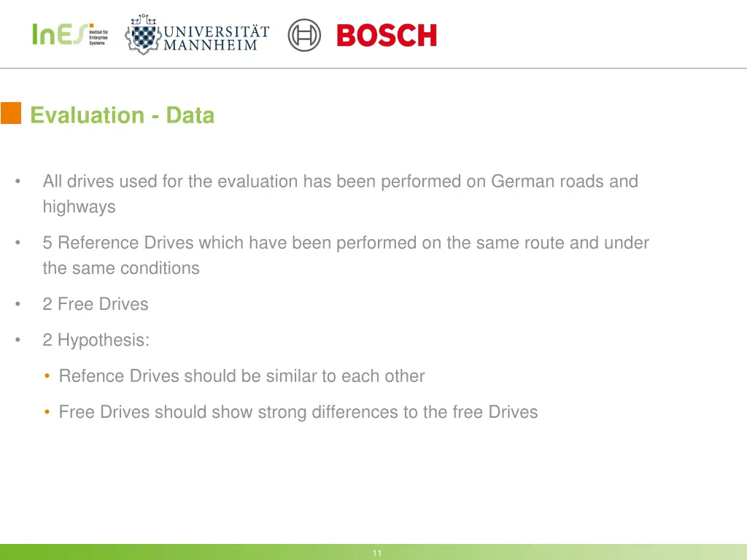Viewport: 747px width, 560px height.
Task: Click the InES logo
Action: click(x=58, y=34)
